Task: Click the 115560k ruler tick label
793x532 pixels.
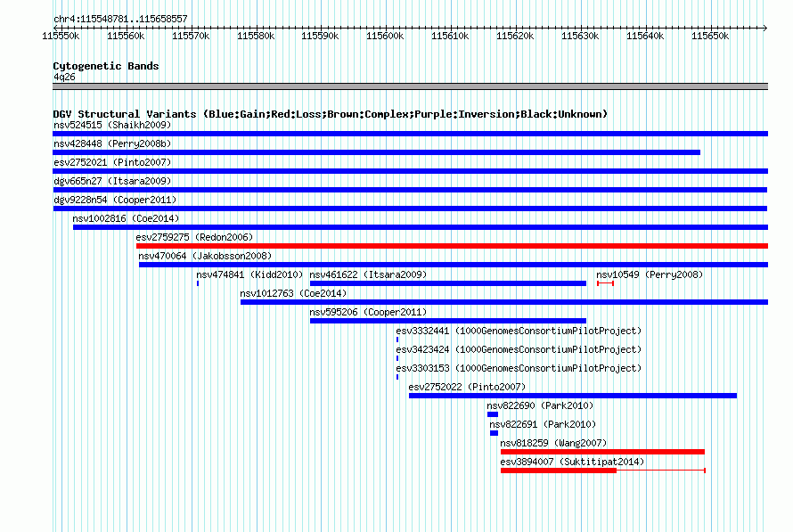Action: point(126,36)
